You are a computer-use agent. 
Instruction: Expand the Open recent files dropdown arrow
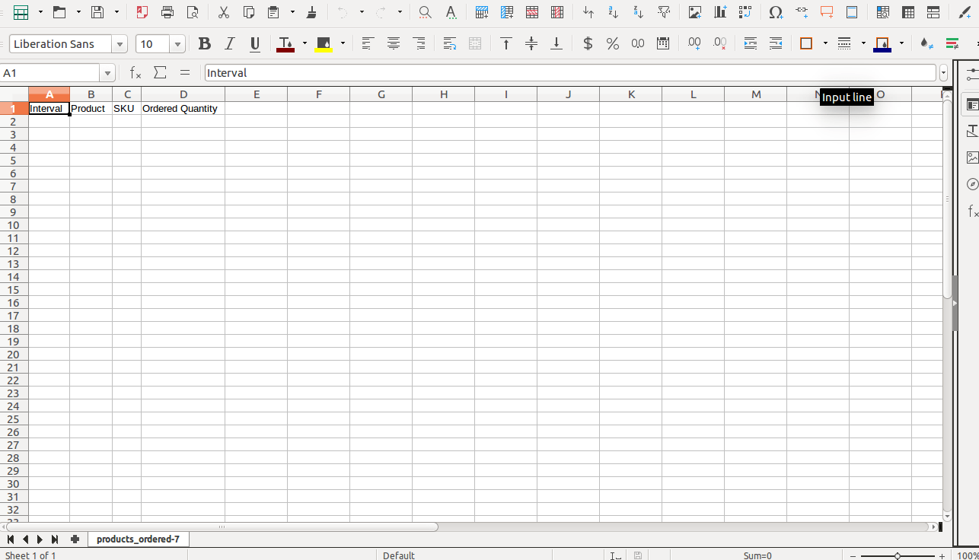[x=78, y=12]
